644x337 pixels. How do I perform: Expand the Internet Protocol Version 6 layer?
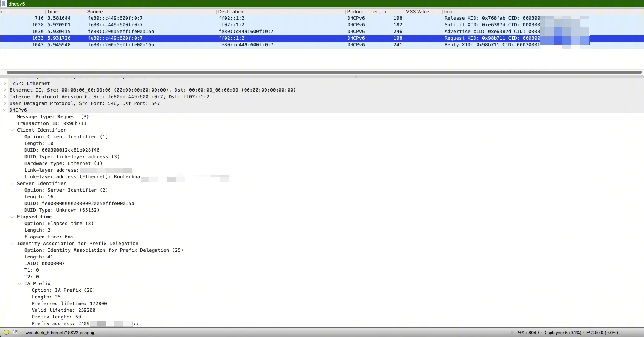(5, 97)
